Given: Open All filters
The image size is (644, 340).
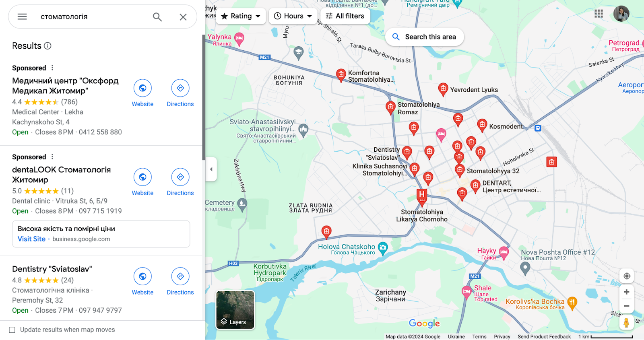Looking at the screenshot, I should click(x=345, y=16).
